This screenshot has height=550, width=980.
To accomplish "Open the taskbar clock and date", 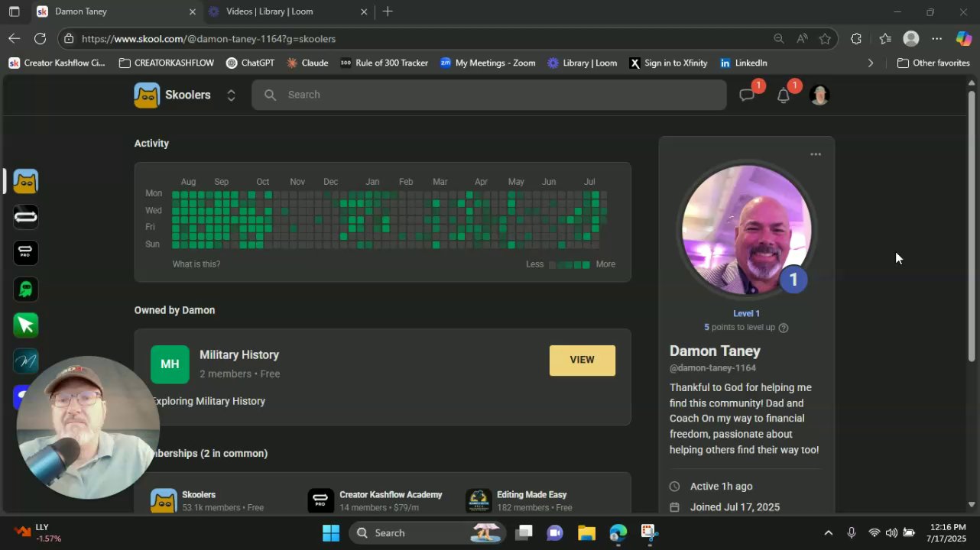I will (948, 532).
